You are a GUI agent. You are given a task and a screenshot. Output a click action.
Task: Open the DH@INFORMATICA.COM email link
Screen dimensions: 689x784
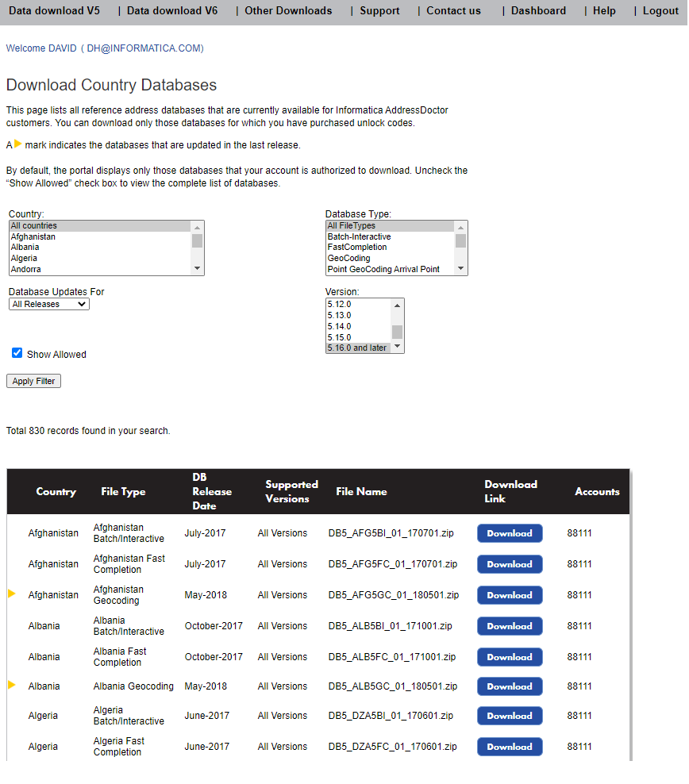[144, 48]
